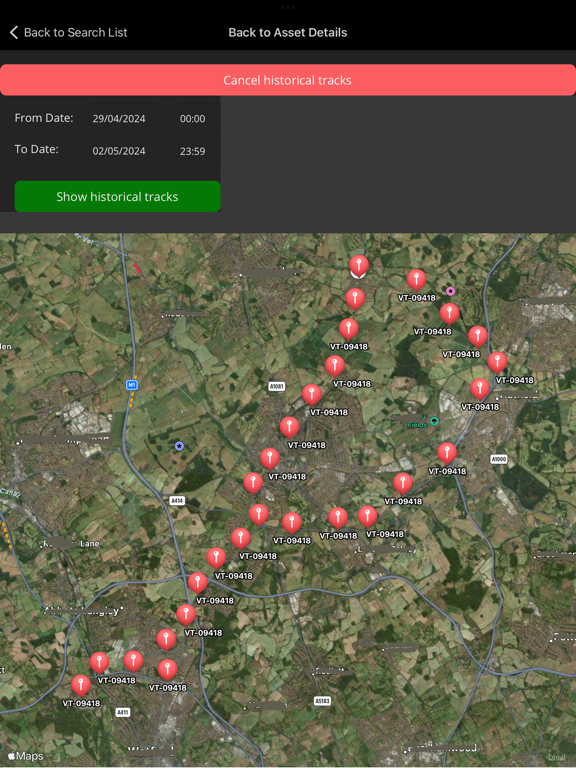Image resolution: width=576 pixels, height=768 pixels.
Task: Tap the pink circular location marker
Action: point(451,291)
